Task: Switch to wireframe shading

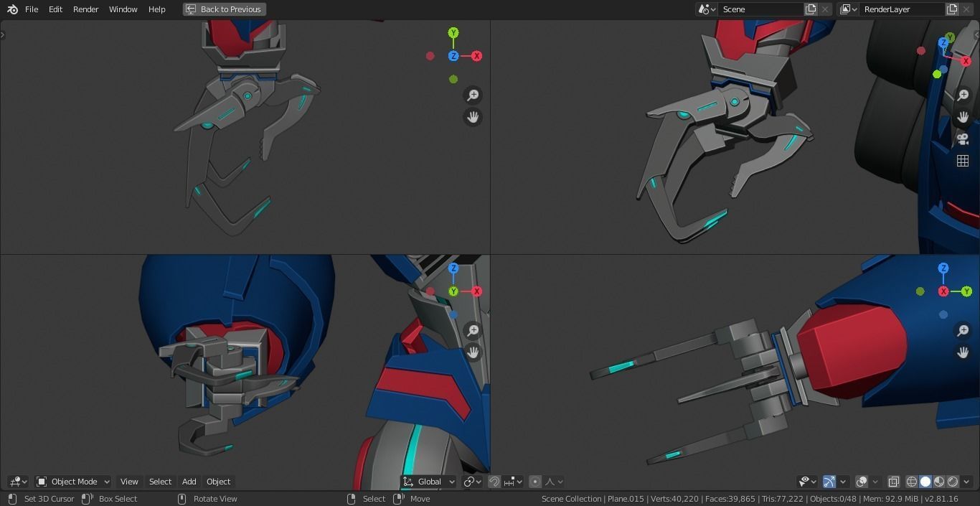Action: 912,482
